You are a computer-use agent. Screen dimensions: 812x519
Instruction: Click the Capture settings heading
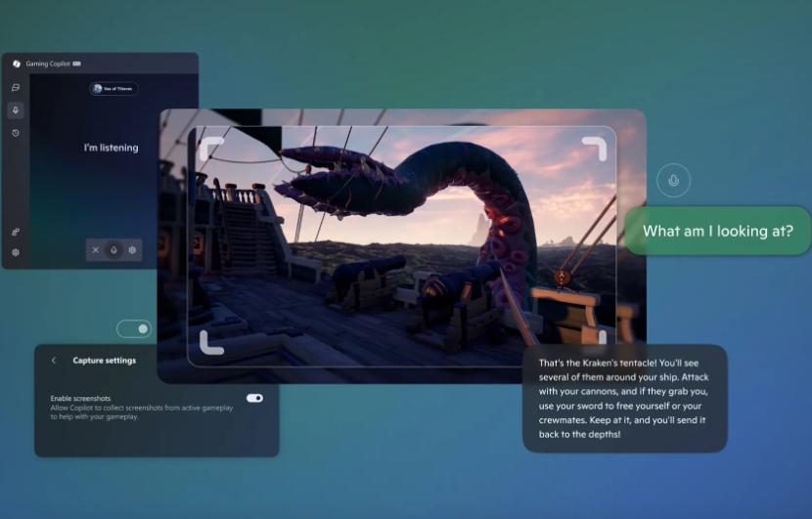[104, 361]
